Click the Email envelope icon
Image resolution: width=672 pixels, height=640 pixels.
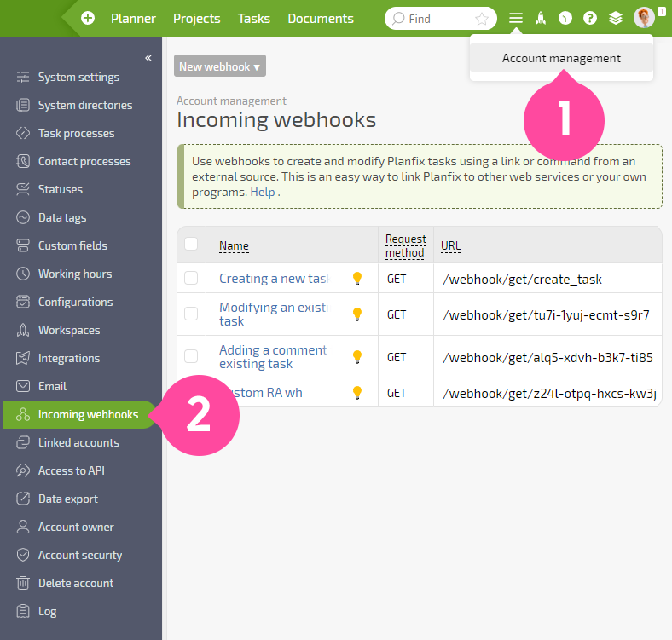23,386
